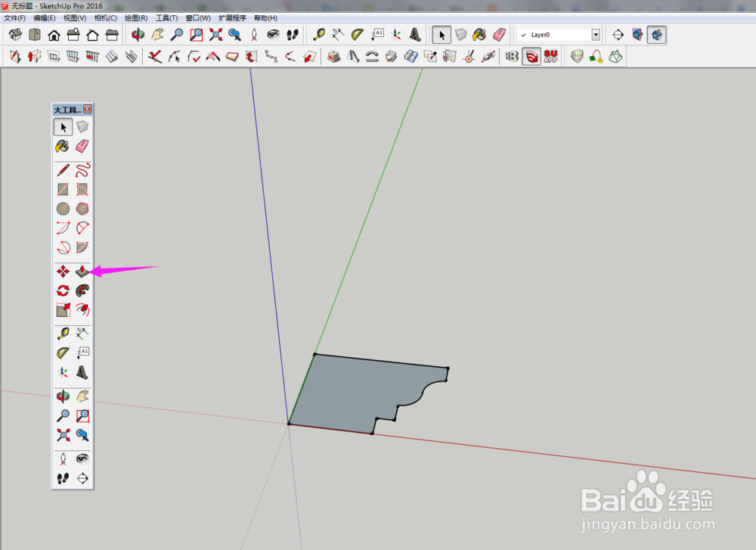Switch to Iso view in top toolbar
The width and height of the screenshot is (756, 550).
(x=15, y=35)
